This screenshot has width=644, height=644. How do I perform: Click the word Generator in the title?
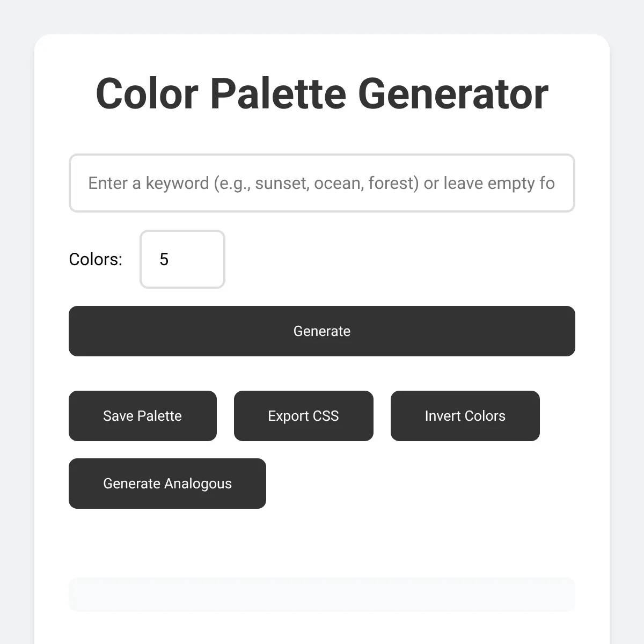(453, 94)
